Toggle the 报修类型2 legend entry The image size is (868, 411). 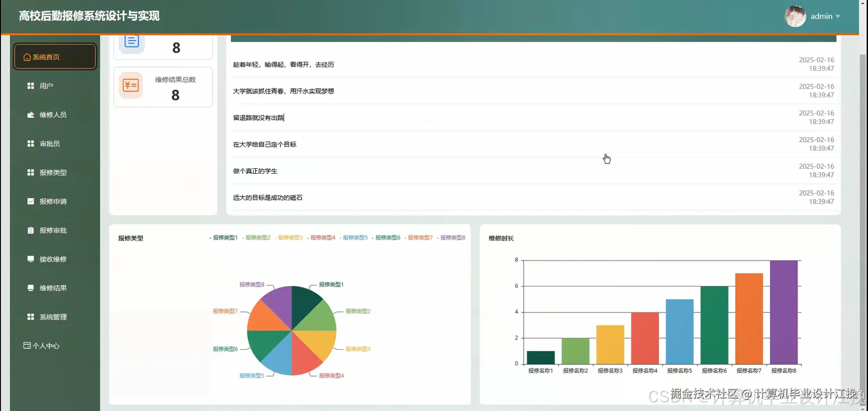(x=256, y=238)
